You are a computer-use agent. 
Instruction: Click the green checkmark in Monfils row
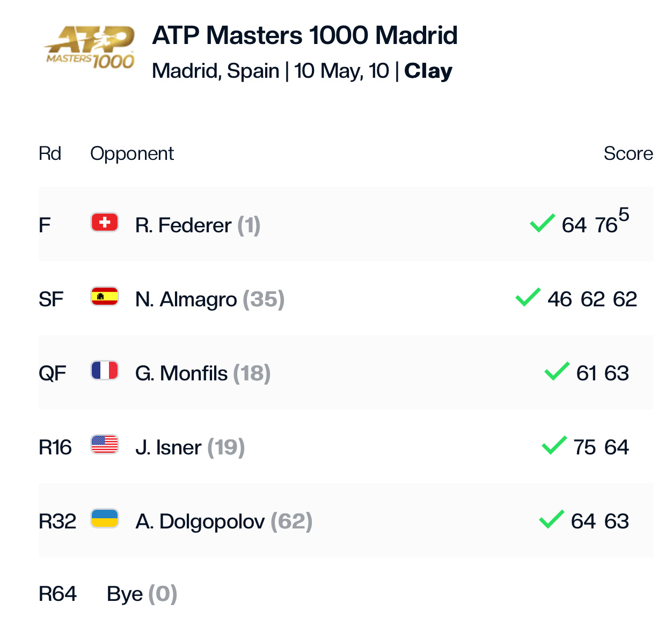[x=557, y=371]
